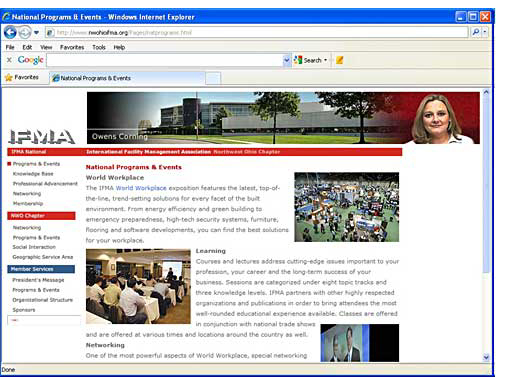Viewport: 505px width, 377px height.
Task: Click the Networking section heading in article
Action: tap(105, 345)
